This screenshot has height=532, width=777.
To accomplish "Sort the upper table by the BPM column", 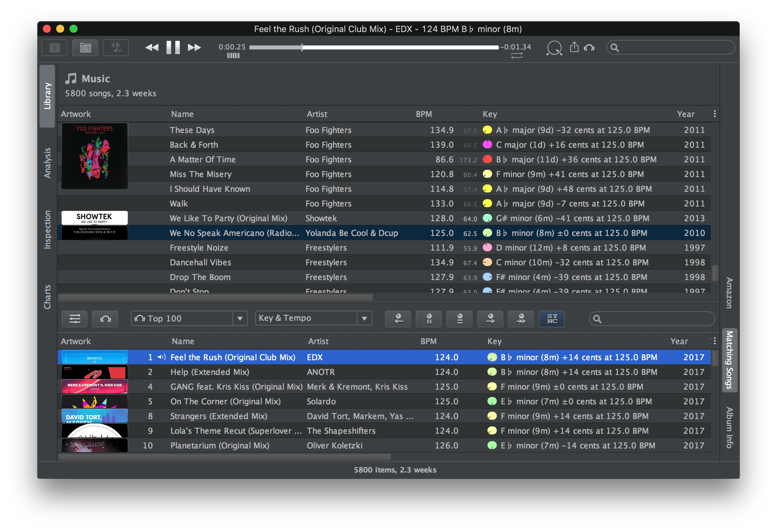I will pyautogui.click(x=424, y=114).
